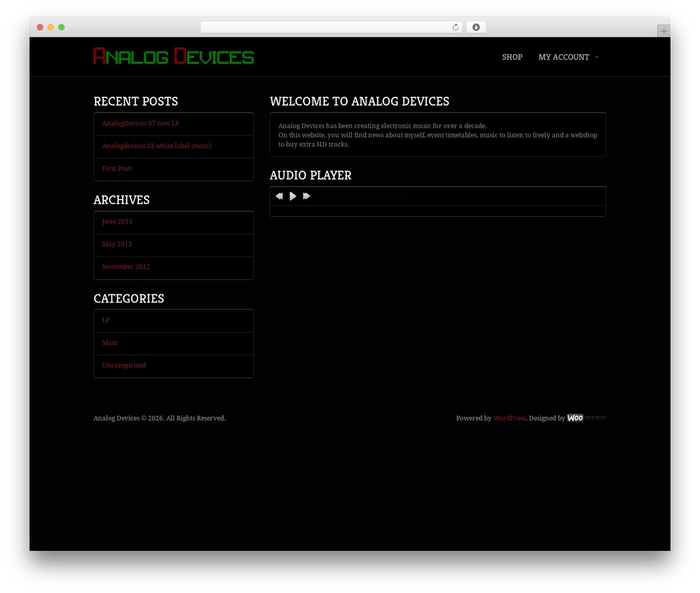Go to the Shop menu item
The height and width of the screenshot is (593, 700).
tap(512, 57)
